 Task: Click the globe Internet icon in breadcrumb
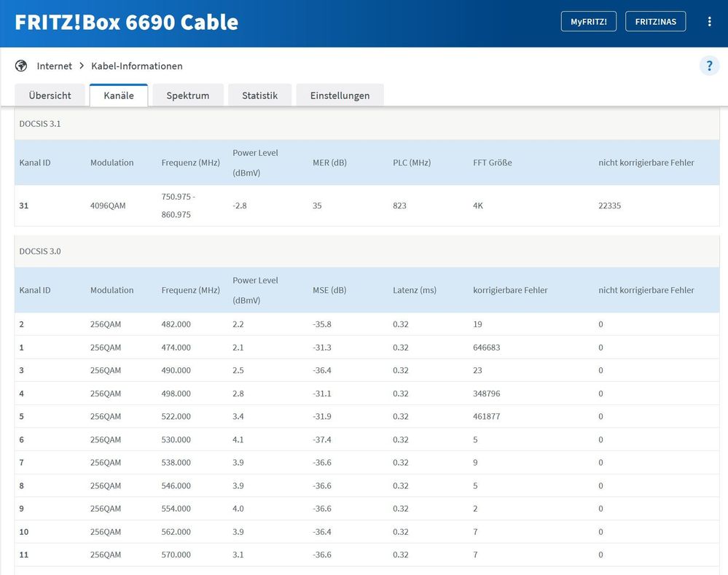[21, 66]
